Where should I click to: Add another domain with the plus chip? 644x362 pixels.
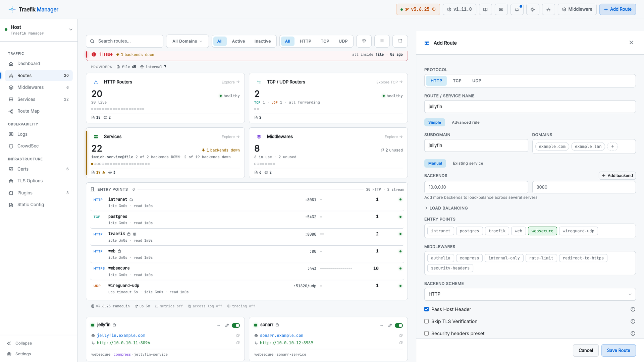(x=612, y=146)
